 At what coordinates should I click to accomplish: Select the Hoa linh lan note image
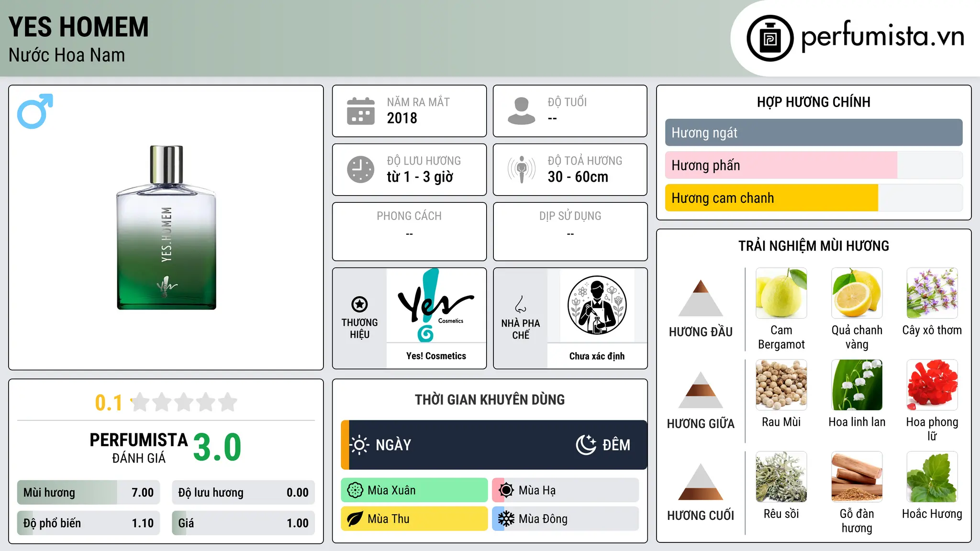point(857,385)
